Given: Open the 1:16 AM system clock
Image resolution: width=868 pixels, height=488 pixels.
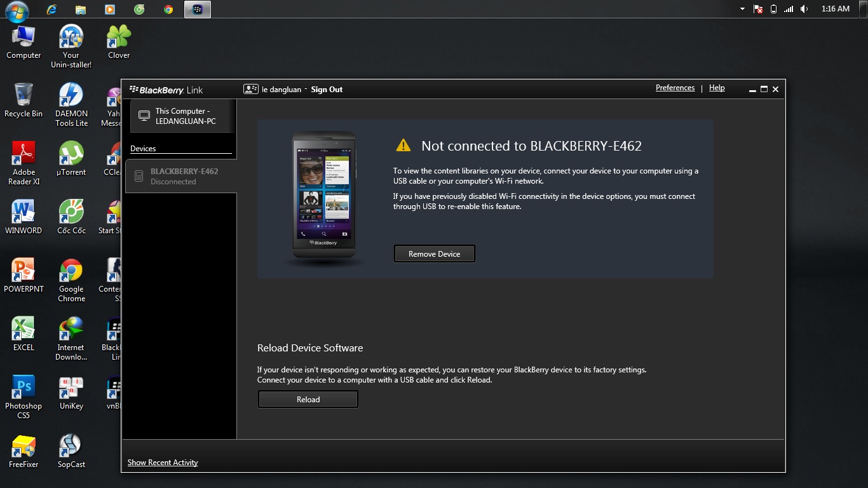Looking at the screenshot, I should point(835,9).
